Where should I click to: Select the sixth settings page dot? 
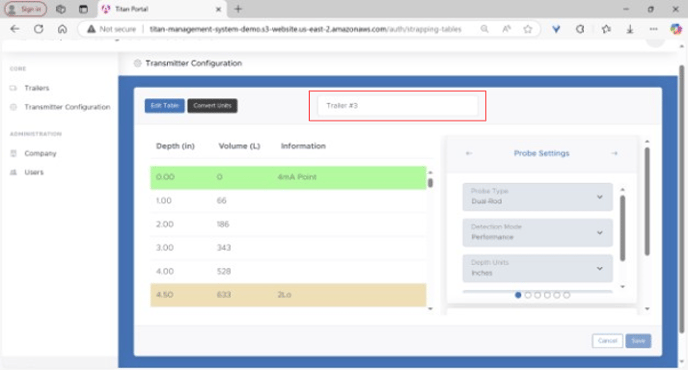(x=566, y=295)
